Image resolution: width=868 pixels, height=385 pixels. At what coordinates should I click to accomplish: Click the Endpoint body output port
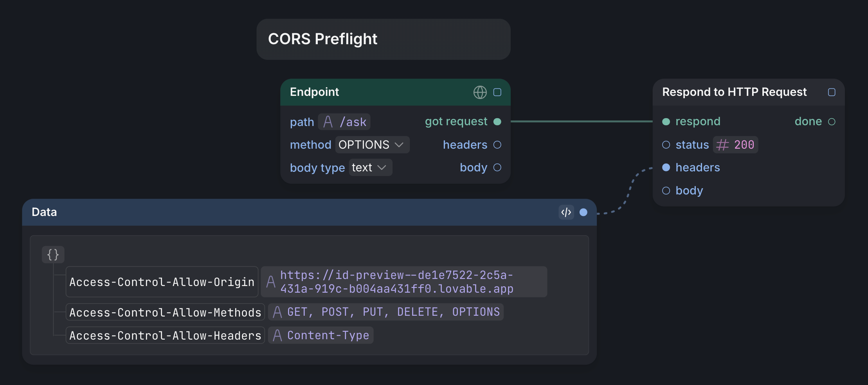[x=497, y=167]
